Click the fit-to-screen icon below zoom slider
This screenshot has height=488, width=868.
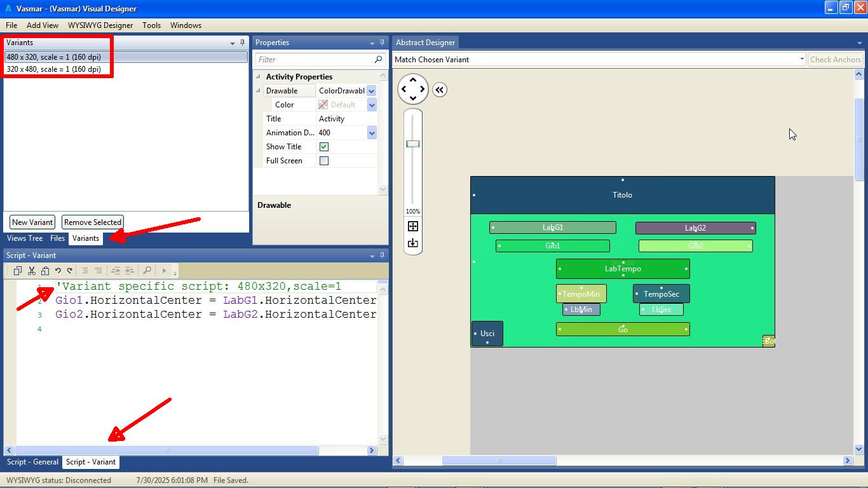tap(413, 226)
